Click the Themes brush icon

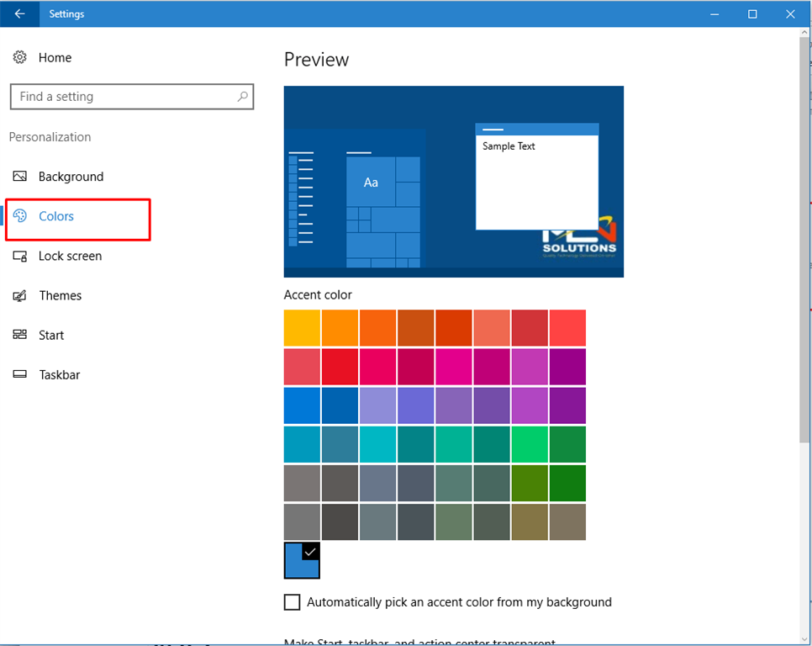(x=19, y=296)
